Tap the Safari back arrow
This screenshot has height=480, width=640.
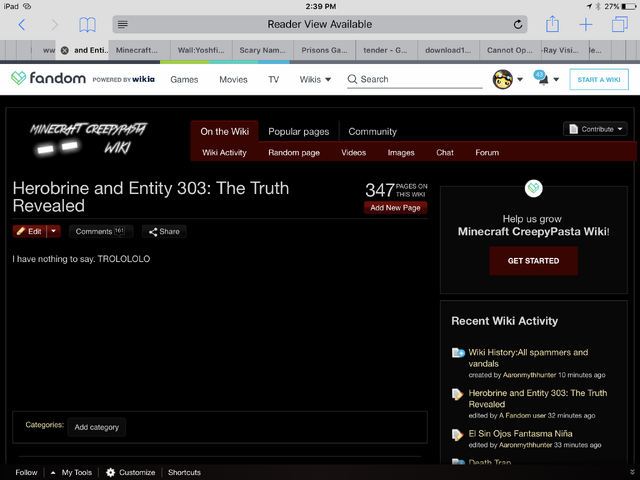point(22,25)
